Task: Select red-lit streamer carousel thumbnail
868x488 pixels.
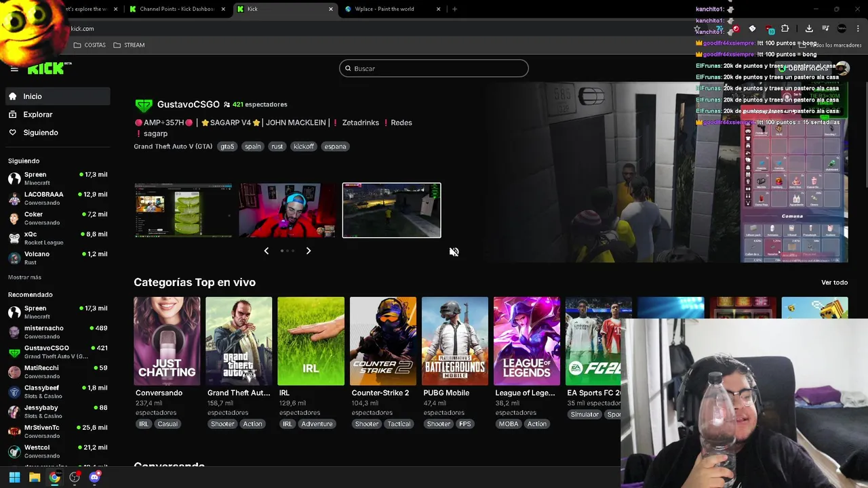Action: 287,210
